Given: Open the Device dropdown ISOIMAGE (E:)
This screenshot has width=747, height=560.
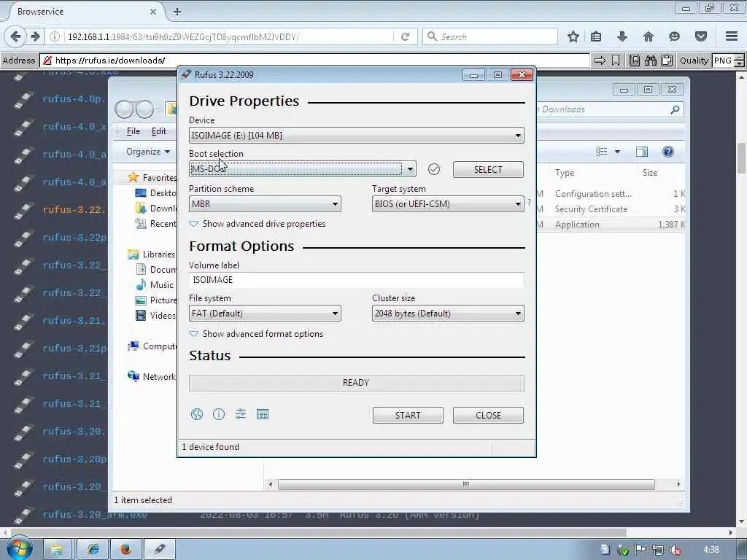Looking at the screenshot, I should [356, 136].
